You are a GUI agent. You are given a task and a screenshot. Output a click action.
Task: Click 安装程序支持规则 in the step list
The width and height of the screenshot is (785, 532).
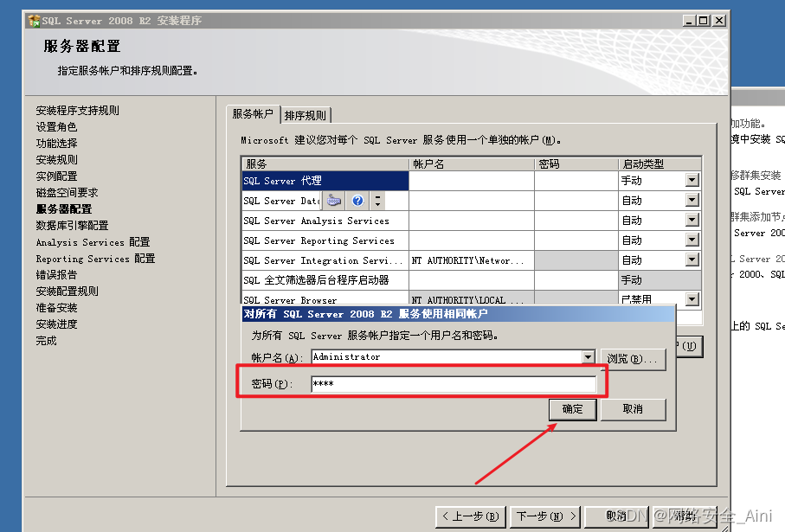click(x=78, y=110)
